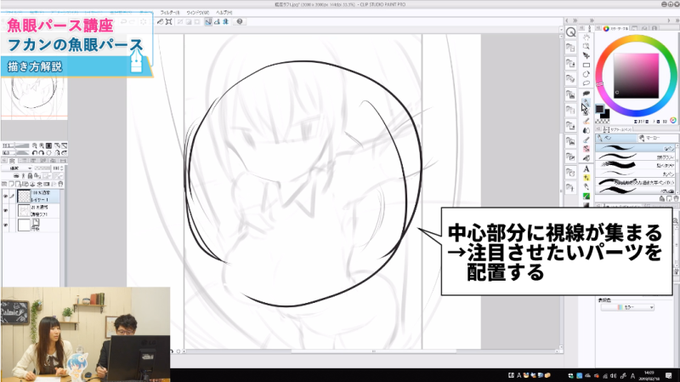This screenshot has height=382, width=680.
Task: Pick a shade in the color wheel square
Action: pyautogui.click(x=636, y=76)
